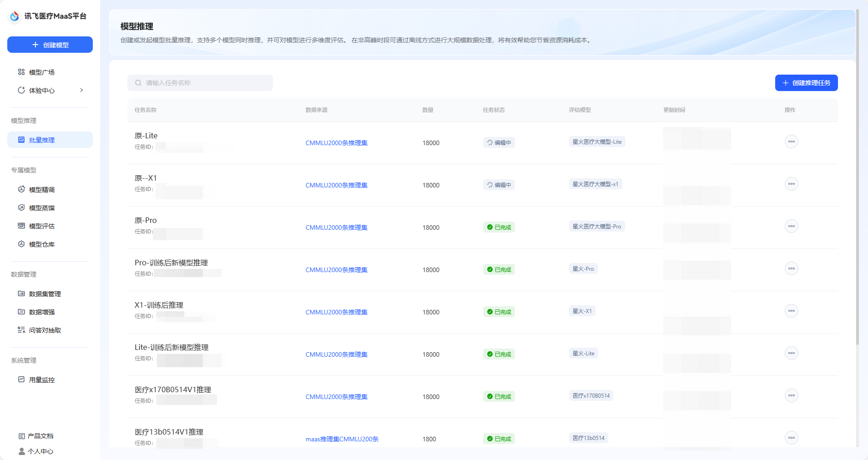Viewport: 868px width, 460px height.
Task: Open more actions for Pro-训练后新模型推理 row
Action: (792, 268)
